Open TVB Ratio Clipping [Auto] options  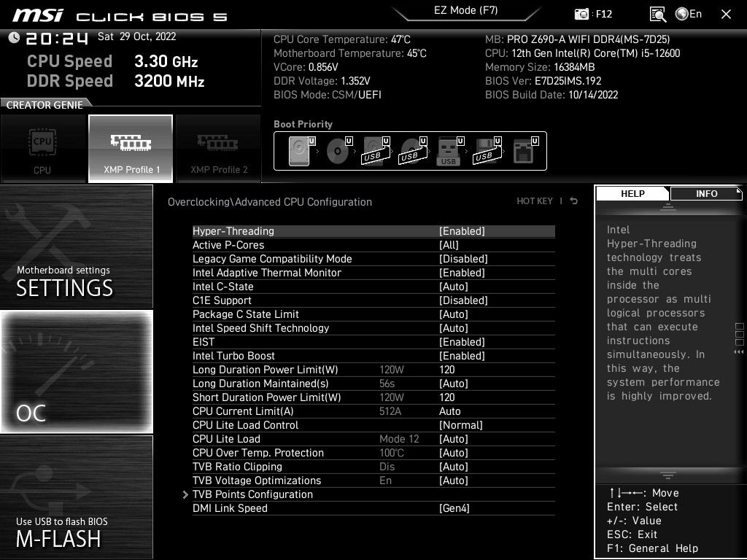(x=454, y=466)
